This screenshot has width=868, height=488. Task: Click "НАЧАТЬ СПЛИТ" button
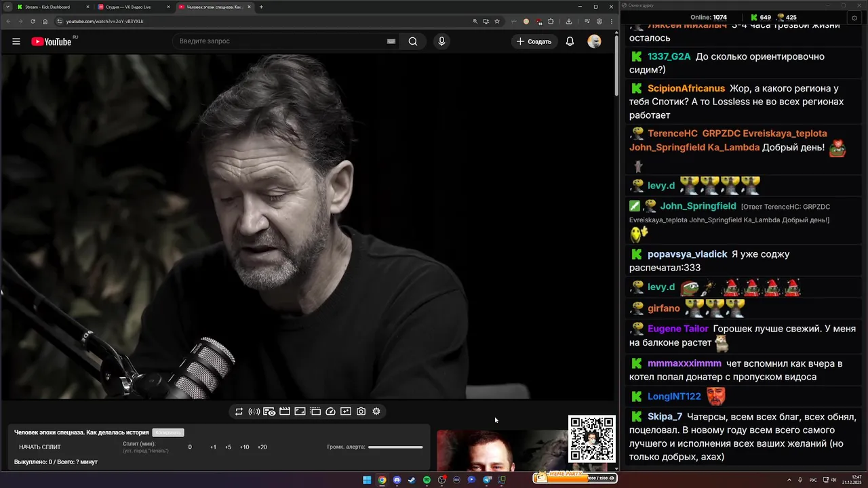tap(40, 447)
